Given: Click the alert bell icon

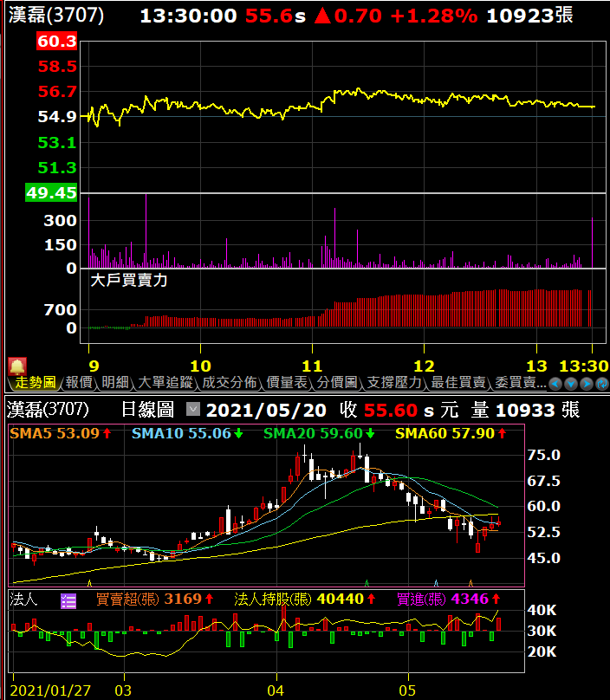Looking at the screenshot, I should click(17, 366).
